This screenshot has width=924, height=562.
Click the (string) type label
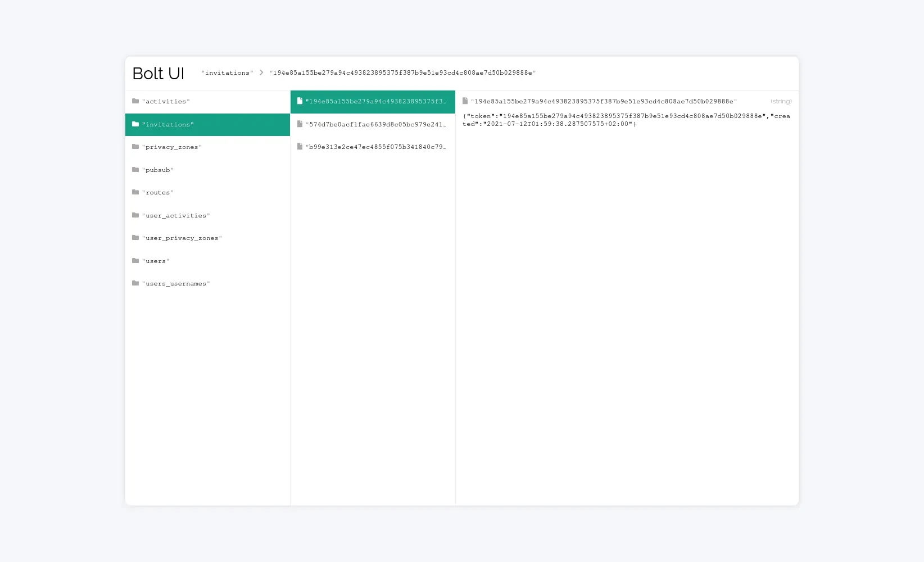tap(781, 102)
